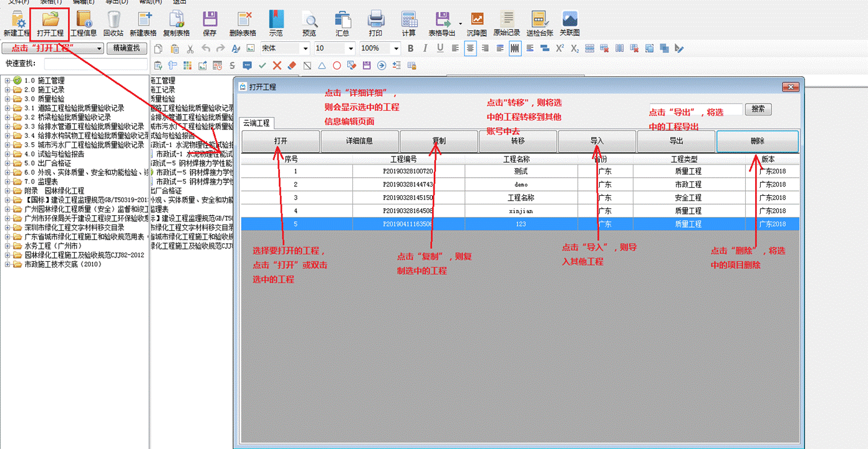Select the project row named demo

[520, 185]
